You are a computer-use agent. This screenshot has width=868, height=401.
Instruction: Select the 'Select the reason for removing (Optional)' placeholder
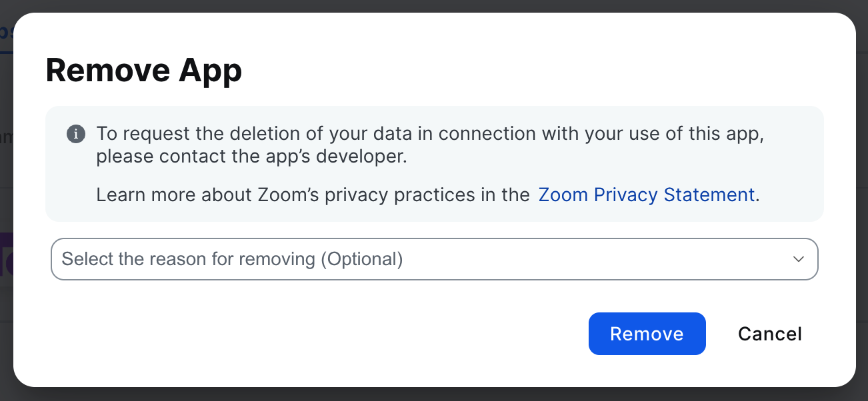[232, 259]
